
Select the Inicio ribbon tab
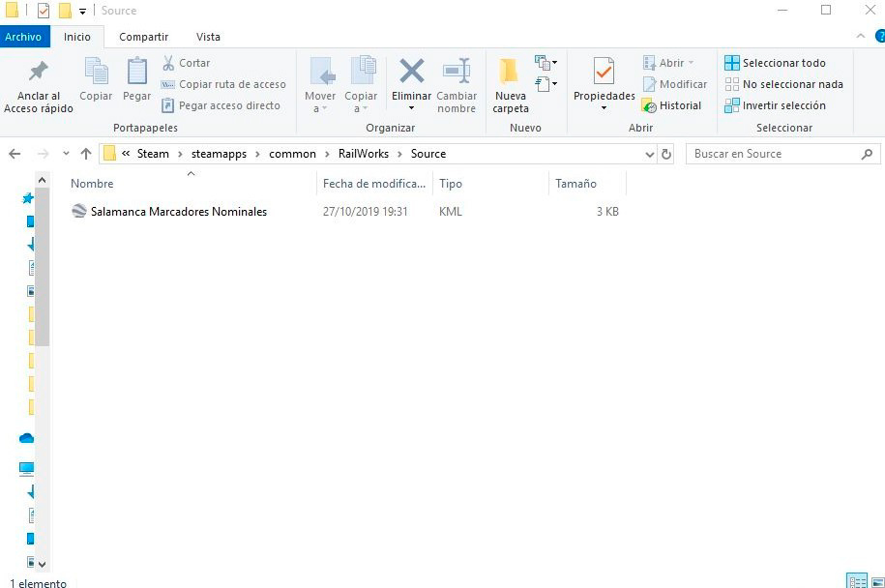(x=76, y=37)
